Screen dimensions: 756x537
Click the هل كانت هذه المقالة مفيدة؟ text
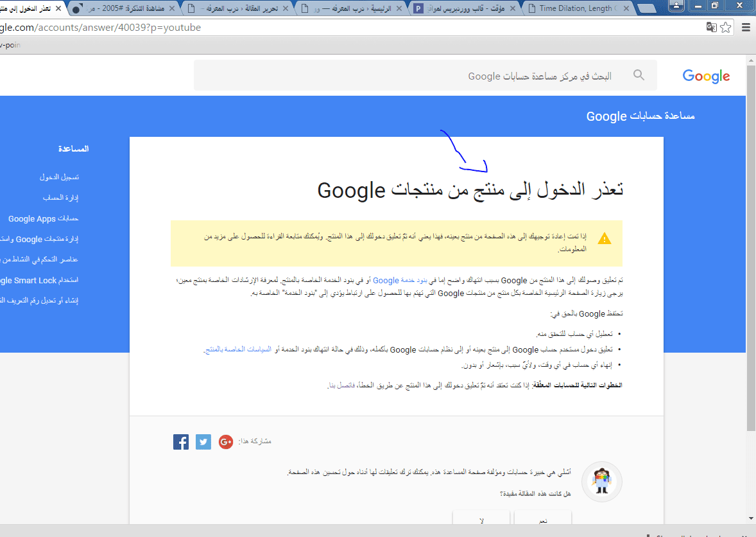pyautogui.click(x=536, y=494)
